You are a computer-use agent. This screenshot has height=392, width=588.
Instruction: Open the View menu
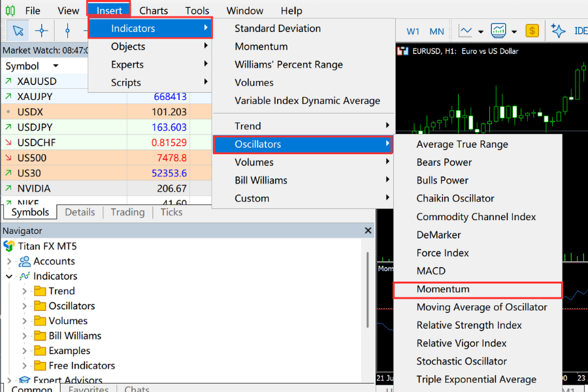[x=68, y=10]
